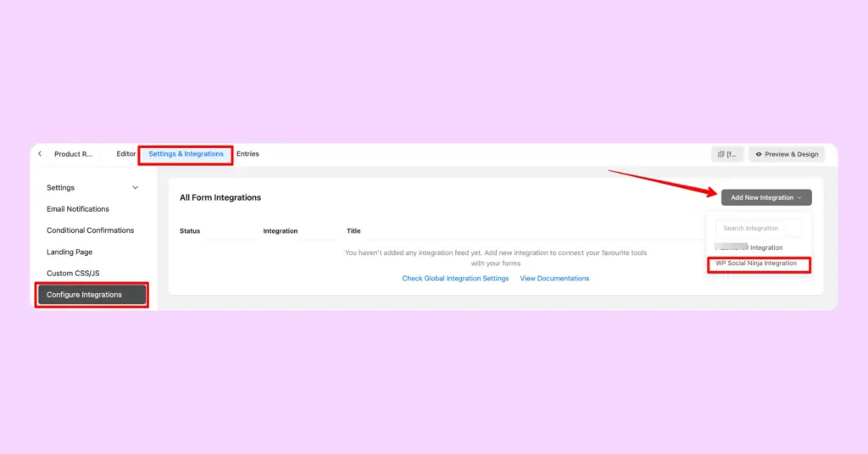Switch to the Editor tab
Image resolution: width=868 pixels, height=454 pixels.
pyautogui.click(x=126, y=154)
